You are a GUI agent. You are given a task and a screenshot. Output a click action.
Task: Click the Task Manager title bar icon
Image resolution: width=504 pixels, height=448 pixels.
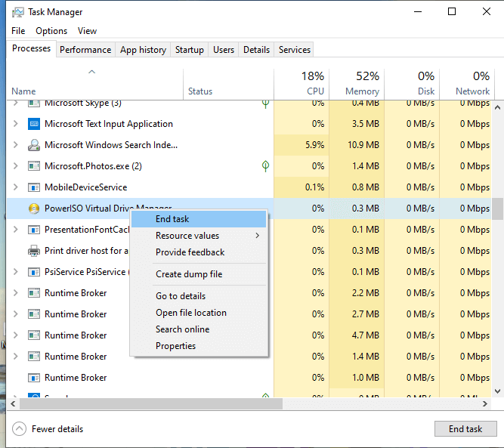[17, 12]
